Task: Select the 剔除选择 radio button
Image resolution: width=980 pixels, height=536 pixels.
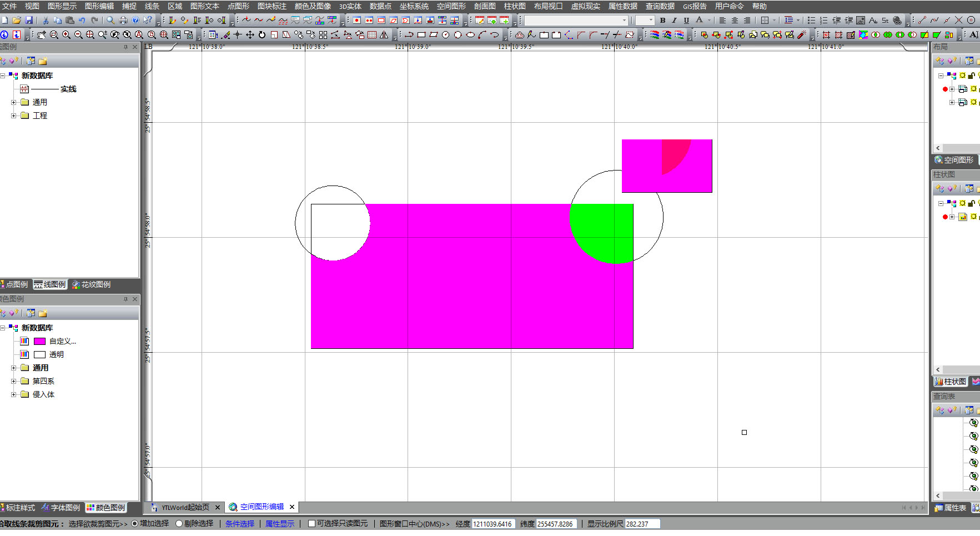Action: tap(179, 523)
